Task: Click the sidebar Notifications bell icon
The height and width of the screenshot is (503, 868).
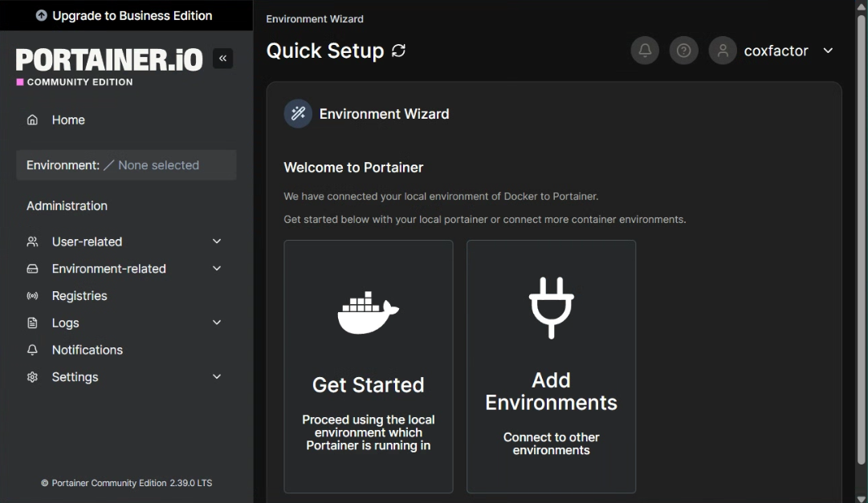Action: tap(33, 351)
